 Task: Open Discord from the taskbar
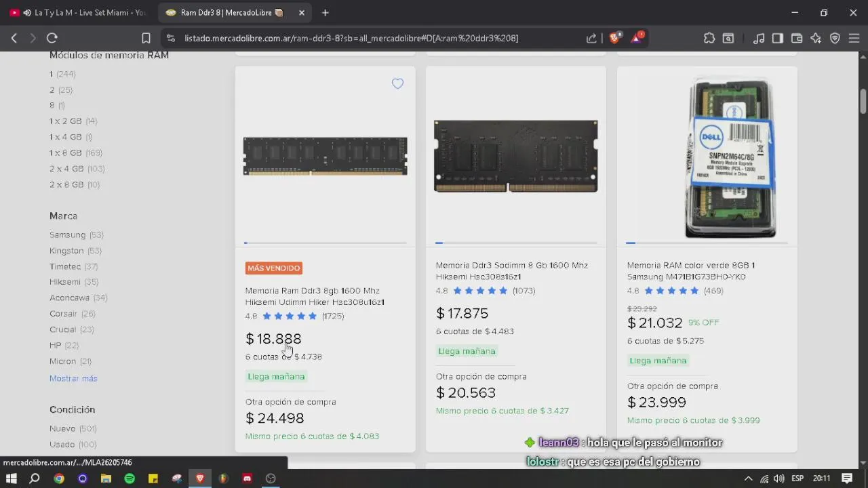tap(247, 479)
